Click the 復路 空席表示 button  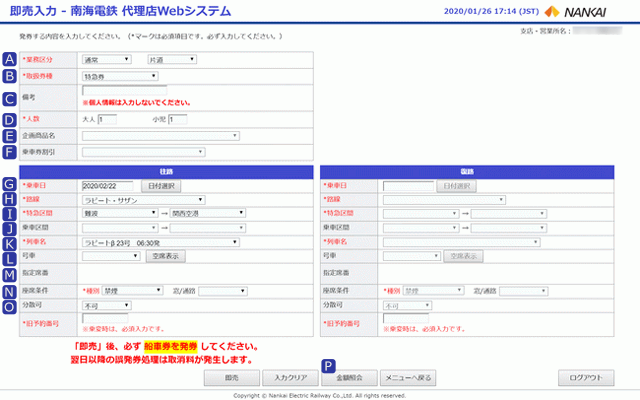tap(463, 256)
